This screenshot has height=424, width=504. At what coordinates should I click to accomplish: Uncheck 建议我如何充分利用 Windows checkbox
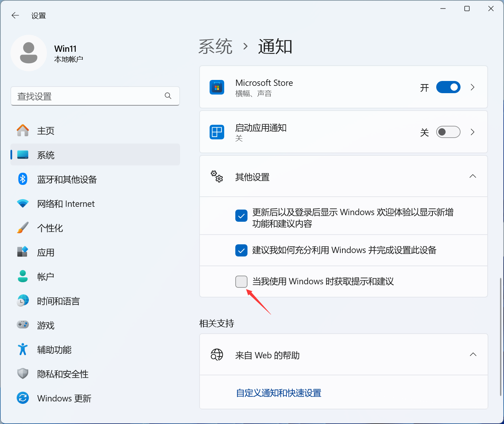[241, 250]
